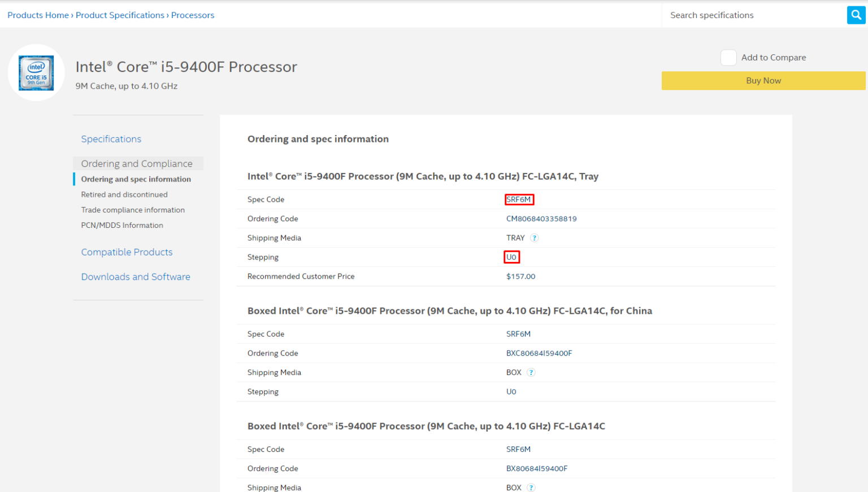Click the Boxed processor for China heading
The image size is (868, 492).
coord(450,311)
